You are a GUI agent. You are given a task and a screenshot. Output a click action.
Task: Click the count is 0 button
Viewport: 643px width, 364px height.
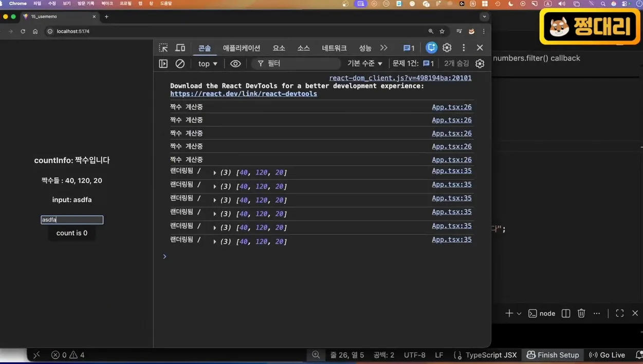72,233
